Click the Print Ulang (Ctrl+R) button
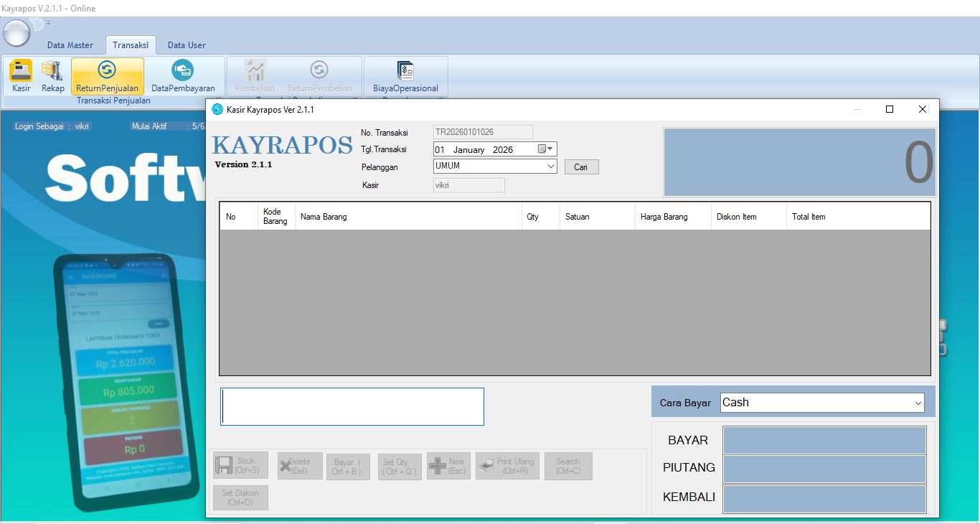980x524 pixels. click(x=507, y=466)
